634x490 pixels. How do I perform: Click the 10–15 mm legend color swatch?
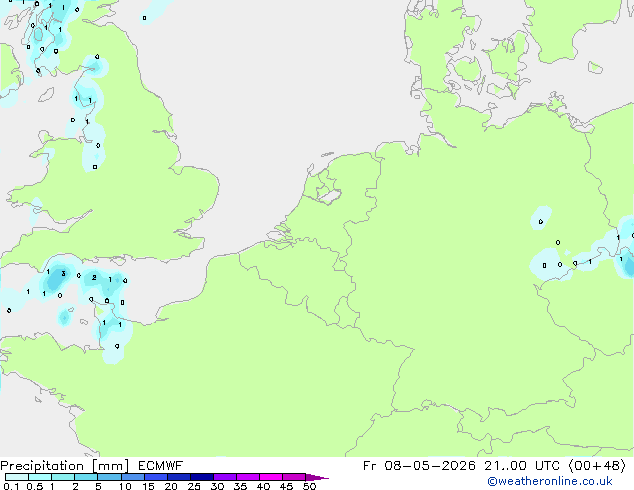pyautogui.click(x=132, y=477)
